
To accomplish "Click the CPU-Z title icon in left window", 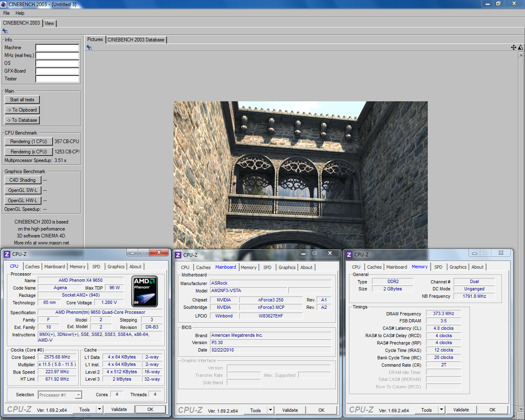I will [x=7, y=254].
